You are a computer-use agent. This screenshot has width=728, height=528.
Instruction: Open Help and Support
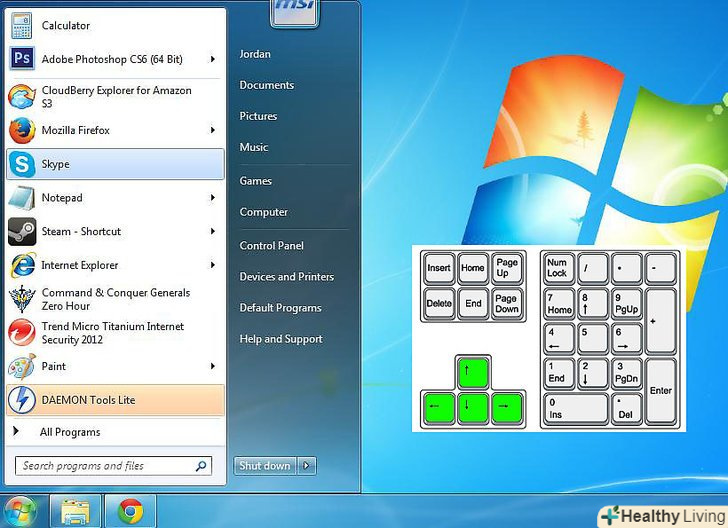point(281,339)
